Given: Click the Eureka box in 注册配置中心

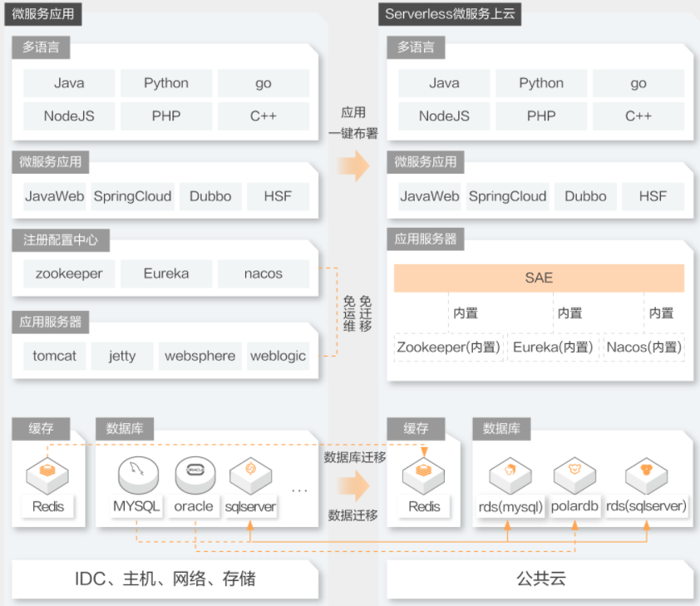Looking at the screenshot, I should pos(166,273).
